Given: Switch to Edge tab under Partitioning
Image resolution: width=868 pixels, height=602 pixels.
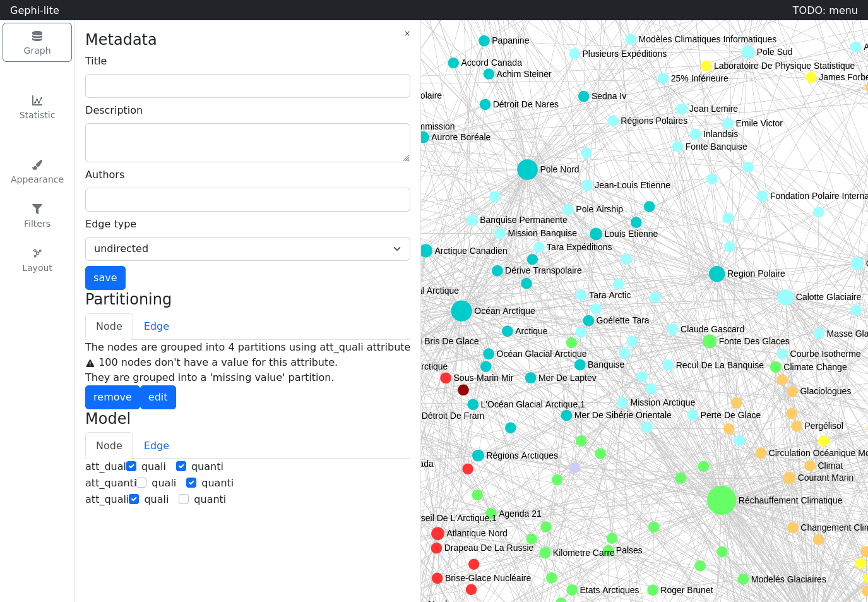Looking at the screenshot, I should pyautogui.click(x=157, y=327).
